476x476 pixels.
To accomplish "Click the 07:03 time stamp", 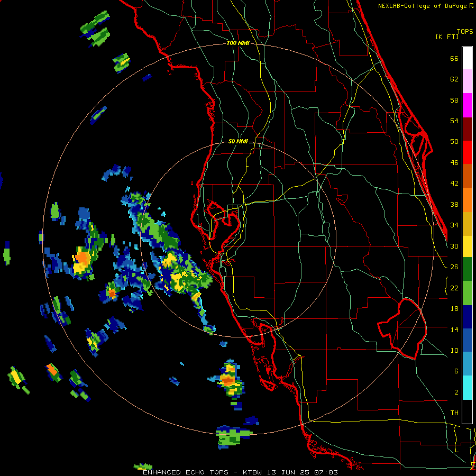I will (325, 472).
